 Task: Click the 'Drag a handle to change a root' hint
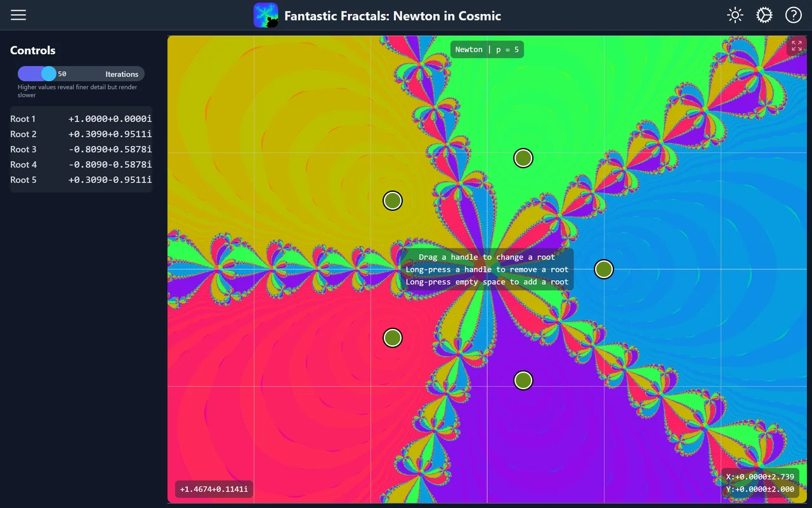click(487, 257)
